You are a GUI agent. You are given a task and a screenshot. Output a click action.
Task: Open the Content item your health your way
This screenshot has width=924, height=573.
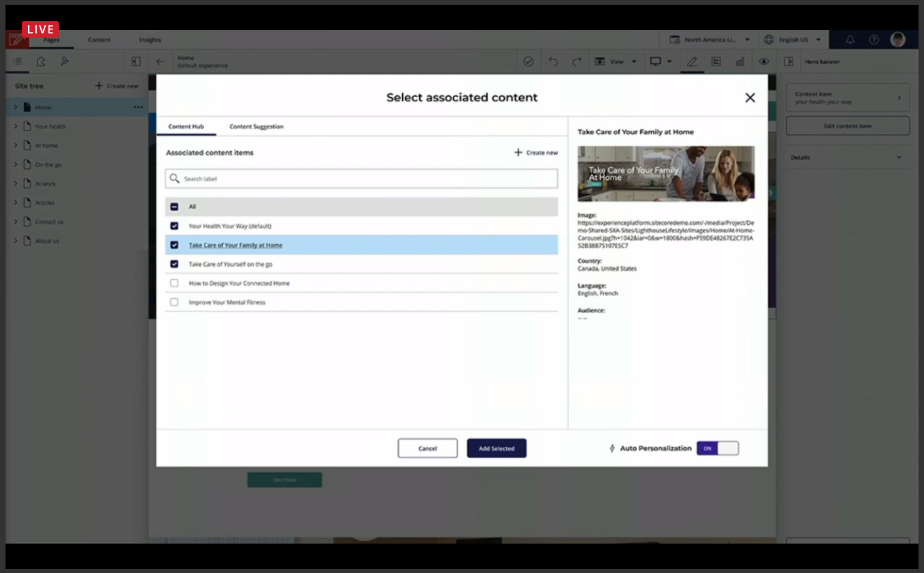point(847,98)
